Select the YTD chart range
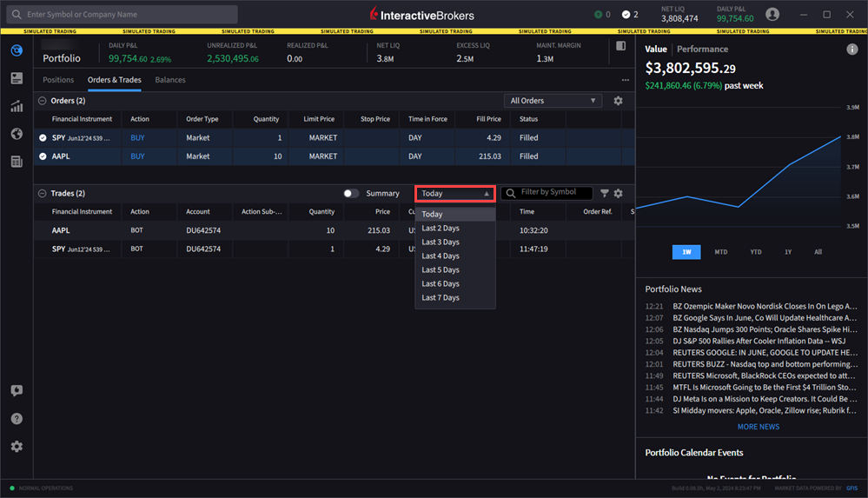Screen dimensions: 868x498 (756, 252)
